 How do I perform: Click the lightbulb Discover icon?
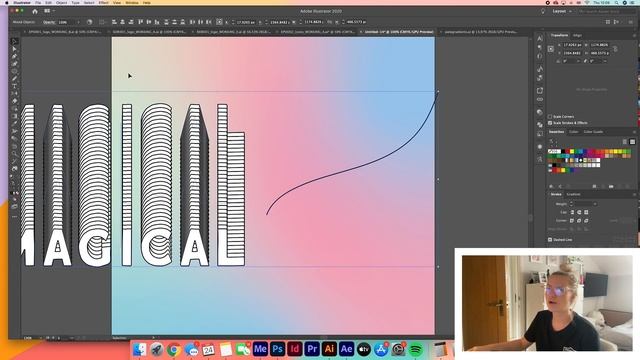(543, 11)
